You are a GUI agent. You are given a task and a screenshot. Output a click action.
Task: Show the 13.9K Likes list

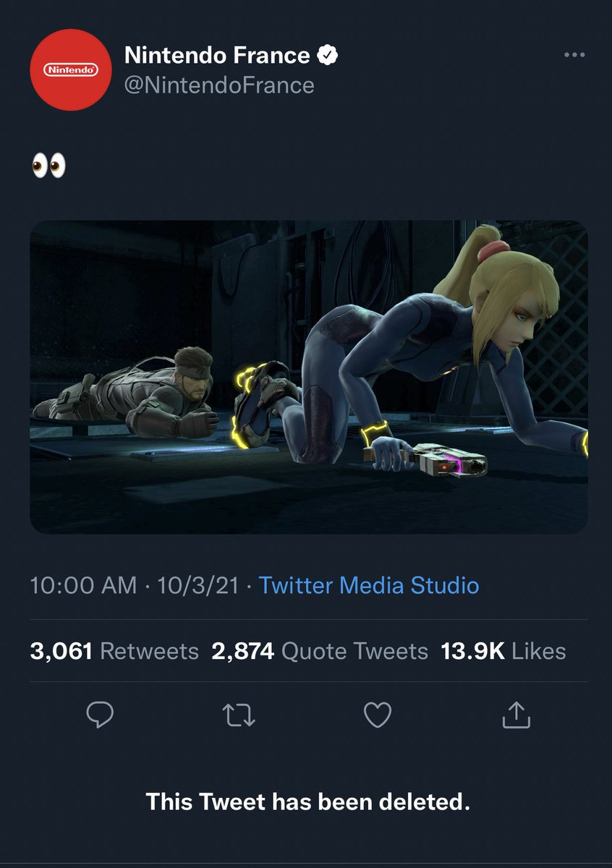point(503,651)
